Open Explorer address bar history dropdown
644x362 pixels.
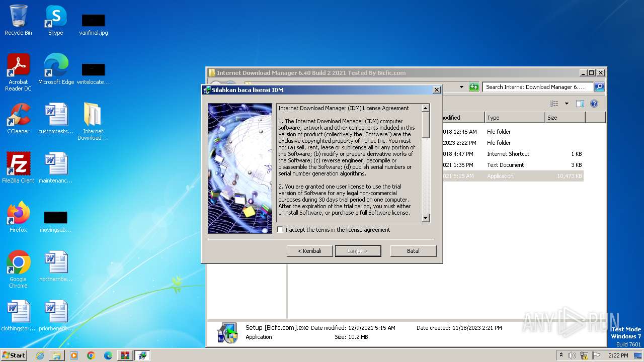(x=461, y=87)
